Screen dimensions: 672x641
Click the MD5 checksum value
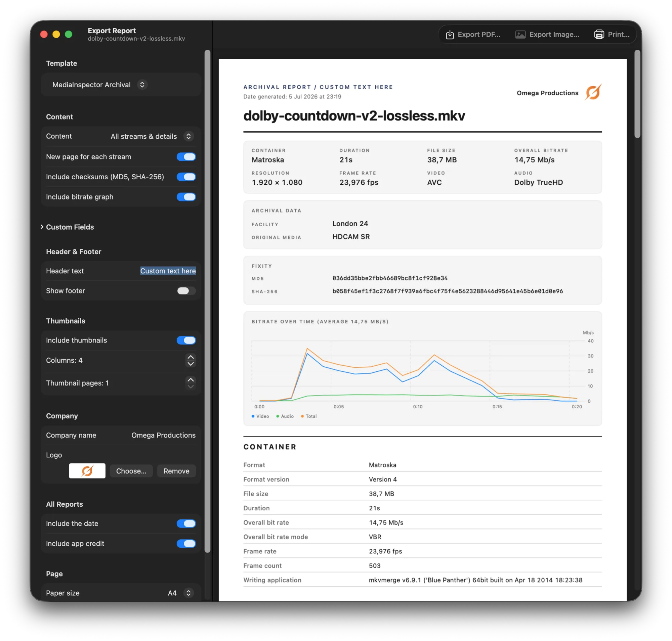pos(390,278)
